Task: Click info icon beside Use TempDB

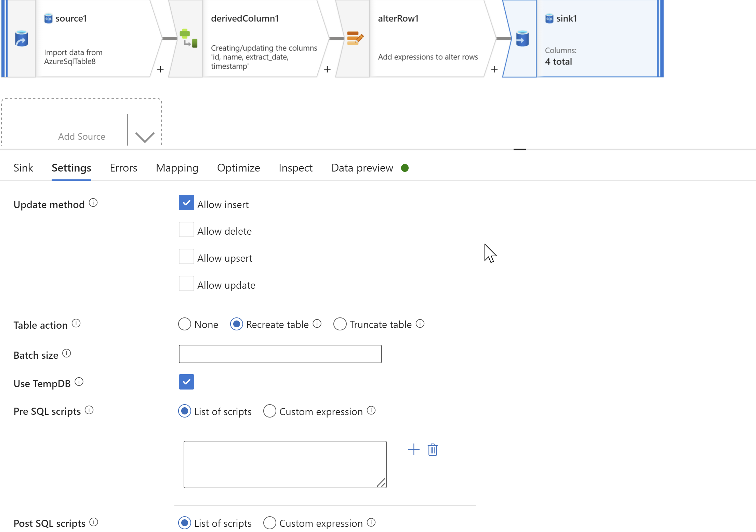Action: pos(79,382)
